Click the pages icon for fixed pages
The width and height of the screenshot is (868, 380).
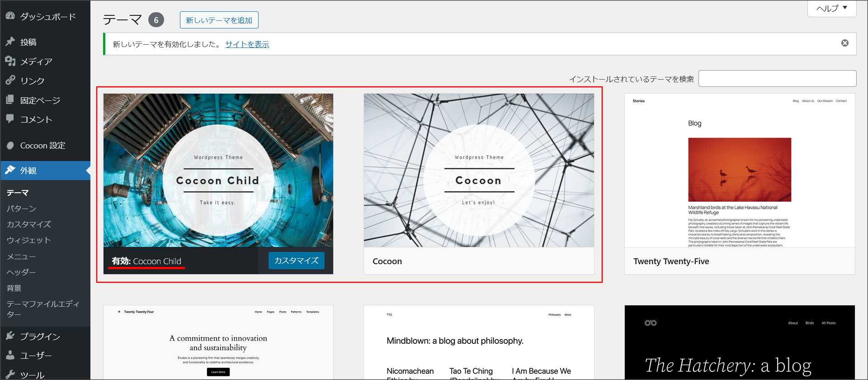click(10, 100)
